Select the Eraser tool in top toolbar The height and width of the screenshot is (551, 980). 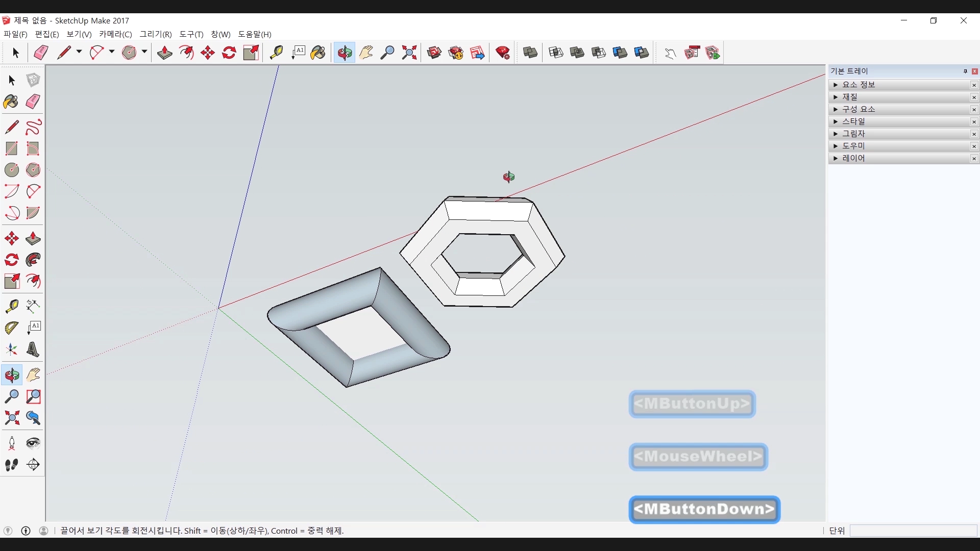click(41, 53)
